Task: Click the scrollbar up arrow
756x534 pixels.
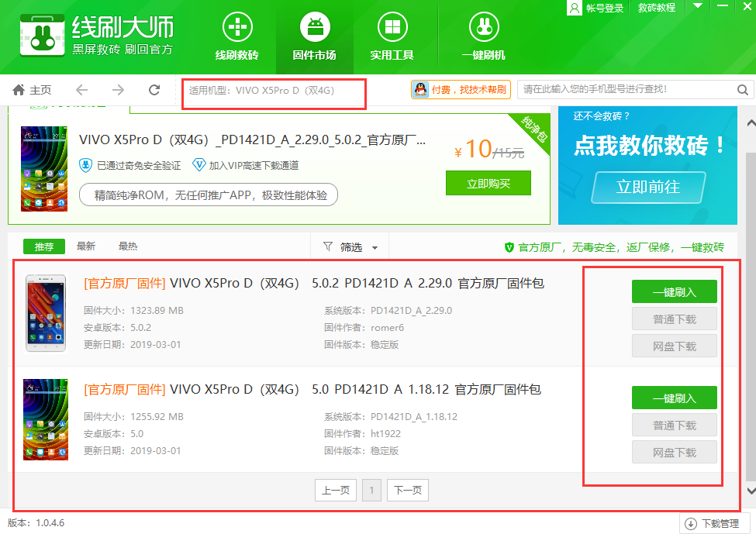Action: coord(751,123)
